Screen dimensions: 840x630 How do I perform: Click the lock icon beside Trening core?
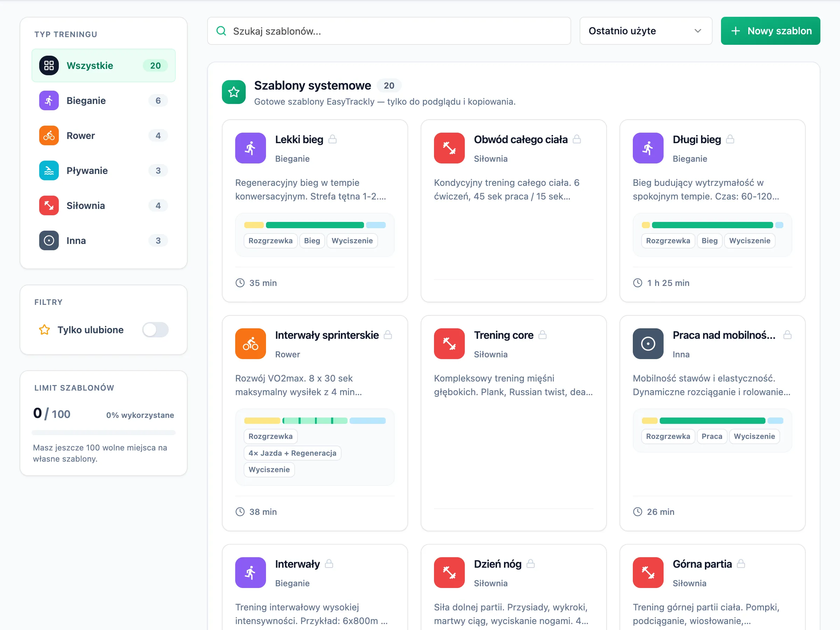[x=542, y=335]
